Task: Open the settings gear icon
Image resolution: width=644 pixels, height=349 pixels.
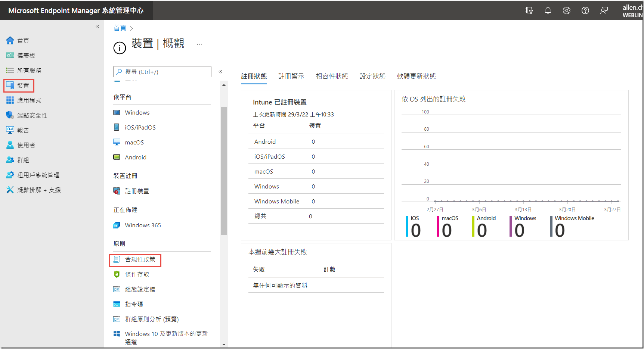Action: pyautogui.click(x=567, y=10)
